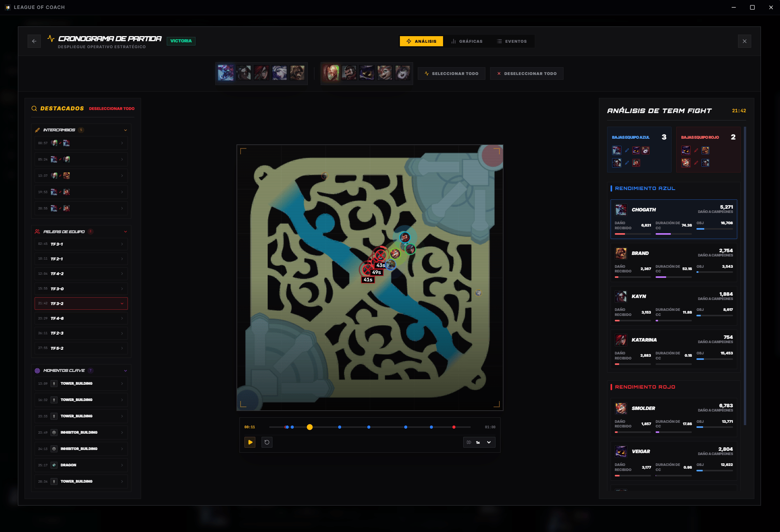This screenshot has width=780, height=532.
Task: Click the Smolder champion icon on the map
Action: (x=395, y=254)
